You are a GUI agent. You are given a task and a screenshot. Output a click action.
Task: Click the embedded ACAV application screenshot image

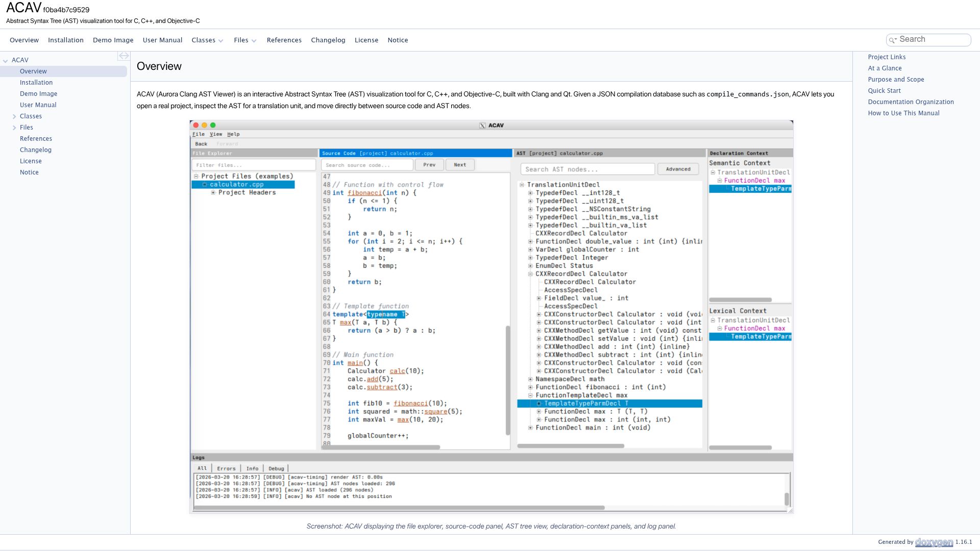[x=491, y=317]
